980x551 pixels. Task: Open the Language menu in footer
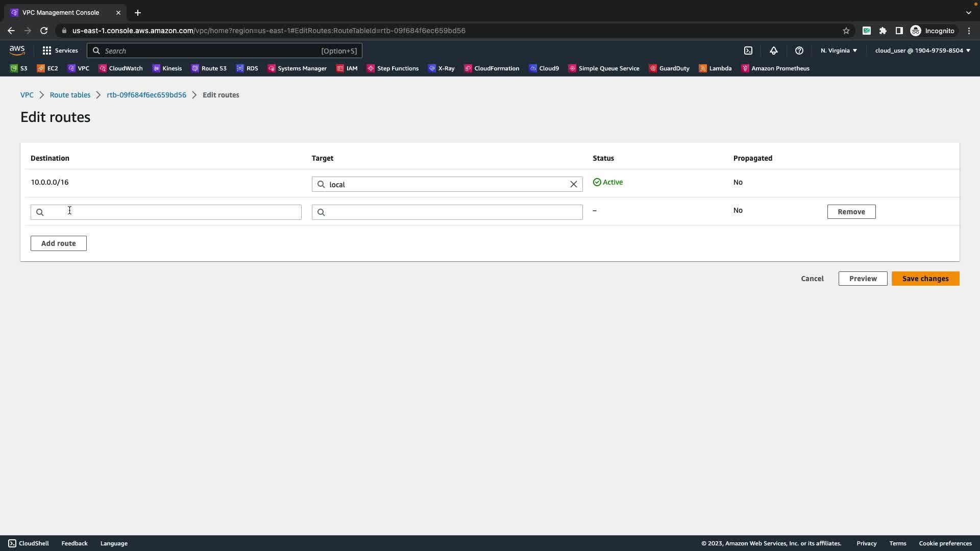coord(114,543)
